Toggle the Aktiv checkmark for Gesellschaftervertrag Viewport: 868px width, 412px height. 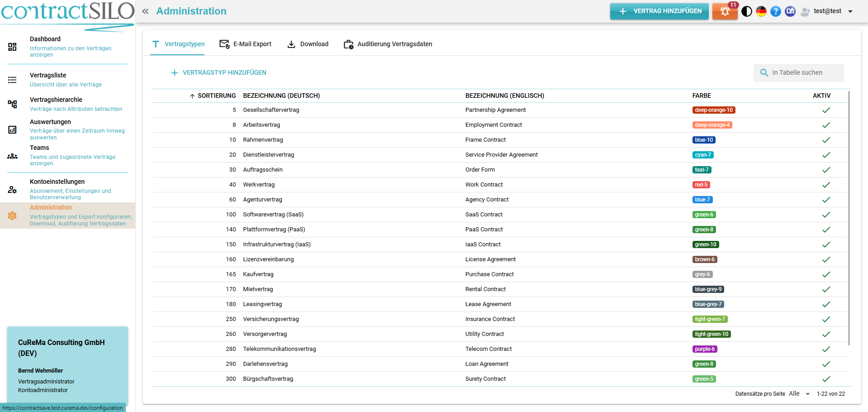pyautogui.click(x=826, y=110)
